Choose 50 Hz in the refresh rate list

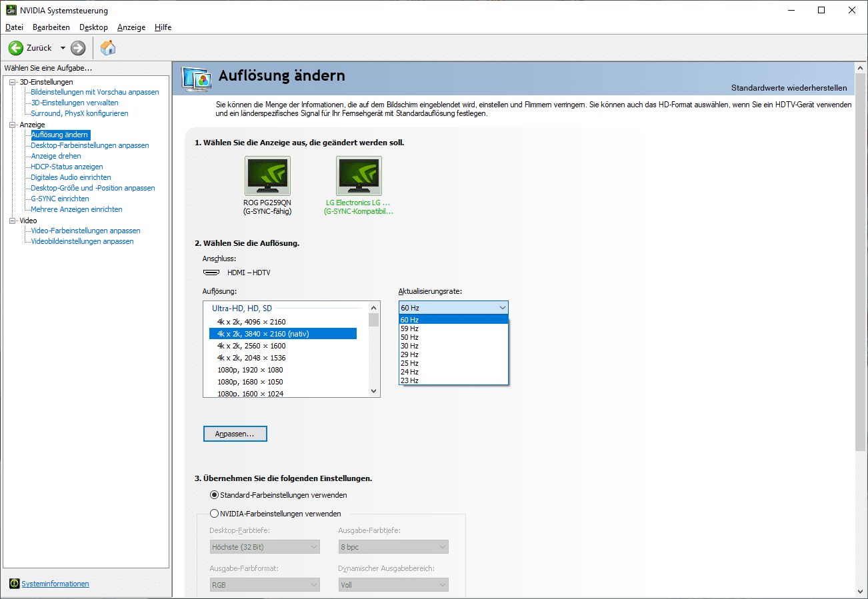pyautogui.click(x=453, y=337)
